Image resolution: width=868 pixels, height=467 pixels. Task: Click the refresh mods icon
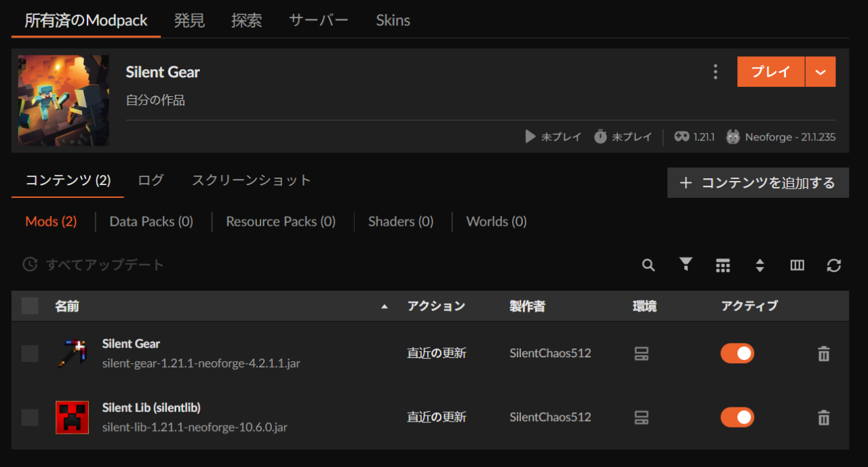point(834,265)
